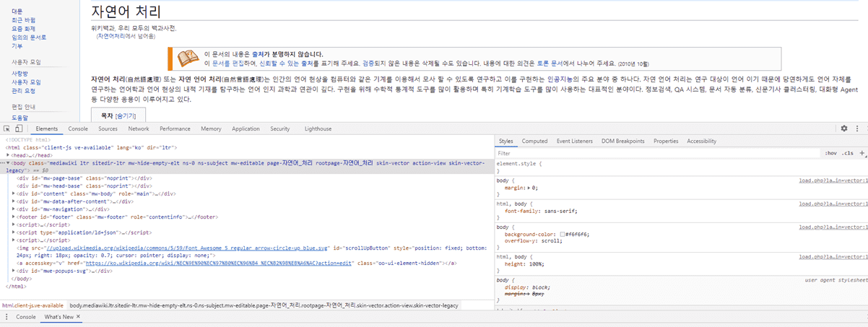Screen dimensions: 868x327
Task: Open load.php source link for height rule
Action: 833,256
